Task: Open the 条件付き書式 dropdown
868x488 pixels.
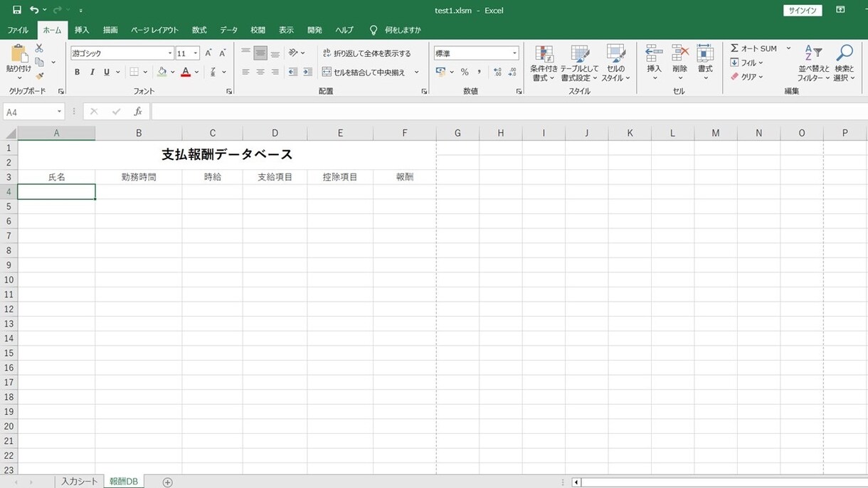Action: point(544,63)
